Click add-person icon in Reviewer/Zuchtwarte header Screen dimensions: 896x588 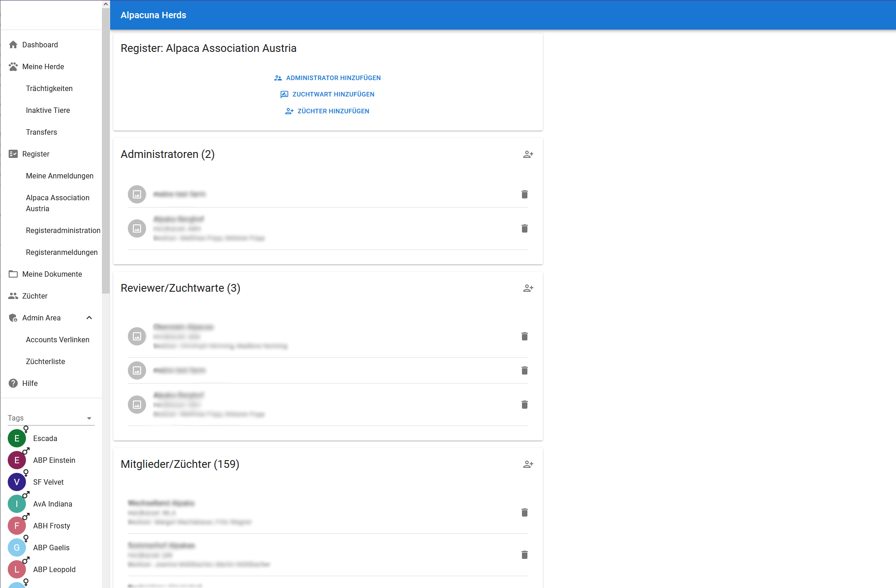tap(528, 288)
